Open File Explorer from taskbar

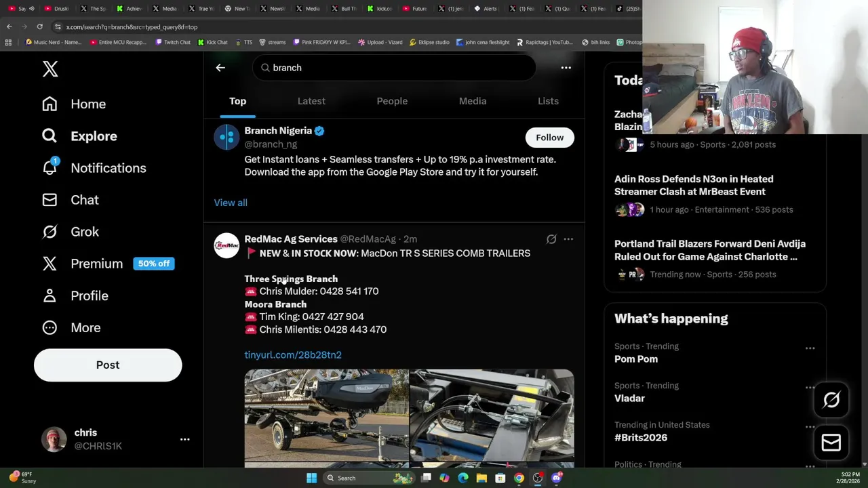pyautogui.click(x=481, y=478)
